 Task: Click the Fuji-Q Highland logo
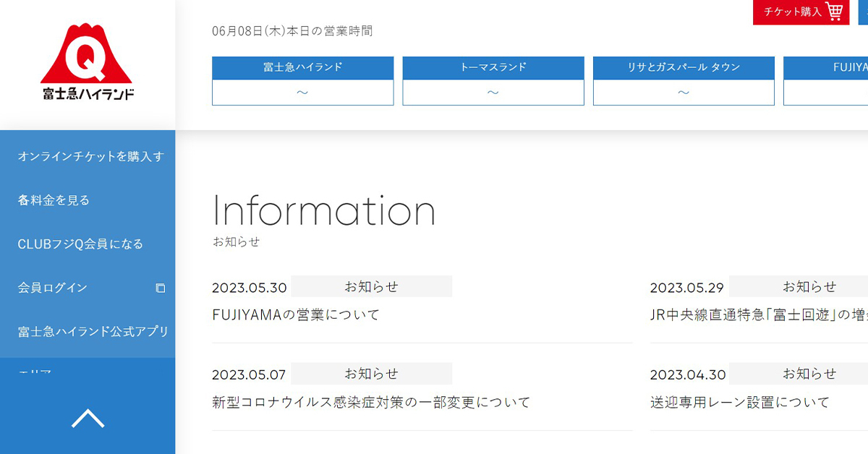coord(88,62)
